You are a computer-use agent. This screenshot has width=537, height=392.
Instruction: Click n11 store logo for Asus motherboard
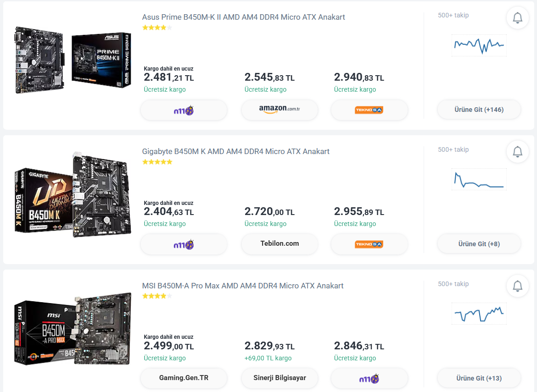point(184,110)
